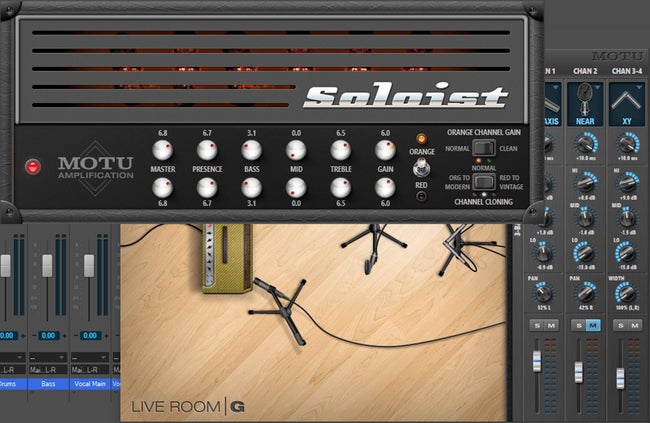
Task: Adjust the top-row TREBLE knob
Action: (341, 150)
